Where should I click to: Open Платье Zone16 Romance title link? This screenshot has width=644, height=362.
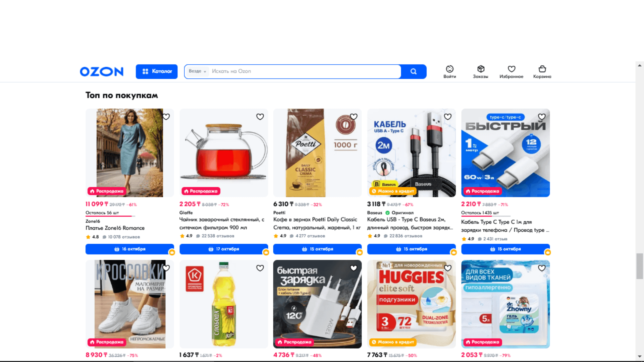point(115,228)
